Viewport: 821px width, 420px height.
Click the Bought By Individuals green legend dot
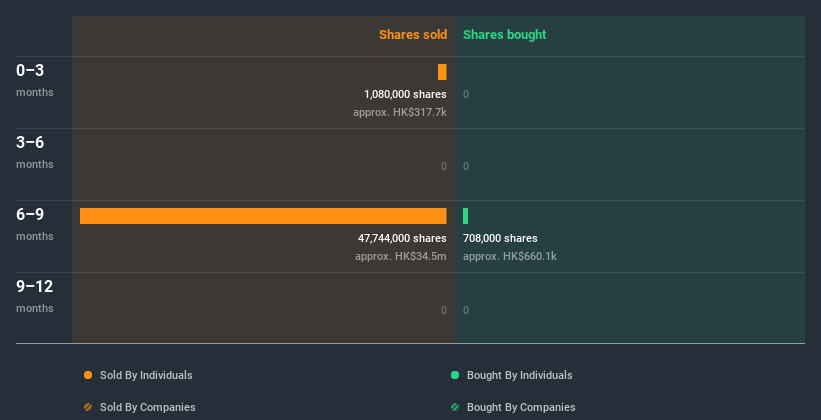(x=455, y=375)
